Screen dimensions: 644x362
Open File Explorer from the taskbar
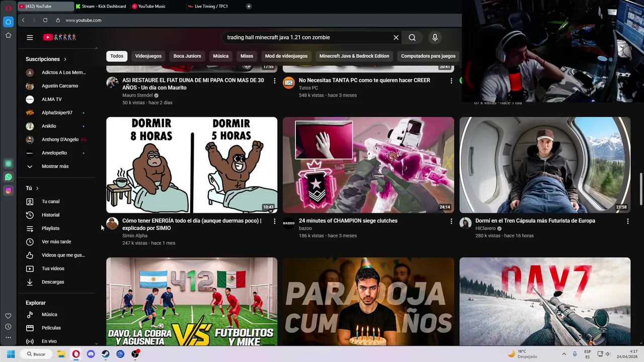[x=61, y=354]
